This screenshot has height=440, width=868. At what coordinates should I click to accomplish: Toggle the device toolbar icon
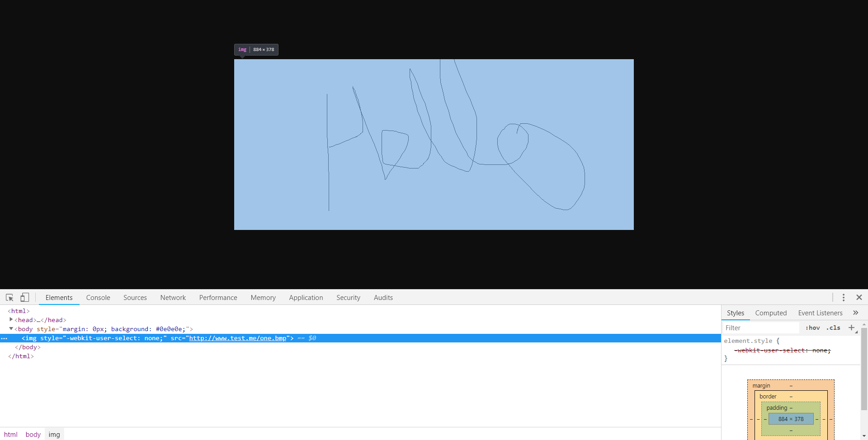(25, 297)
